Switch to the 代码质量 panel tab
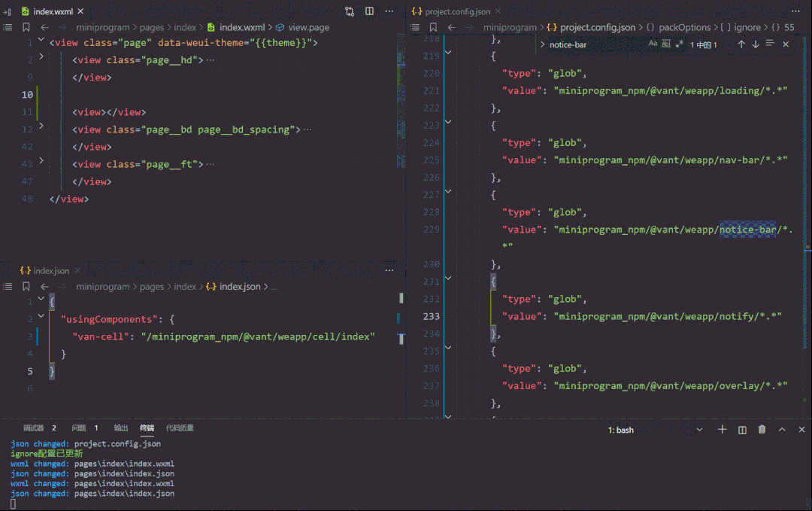The height and width of the screenshot is (511, 812). point(180,427)
